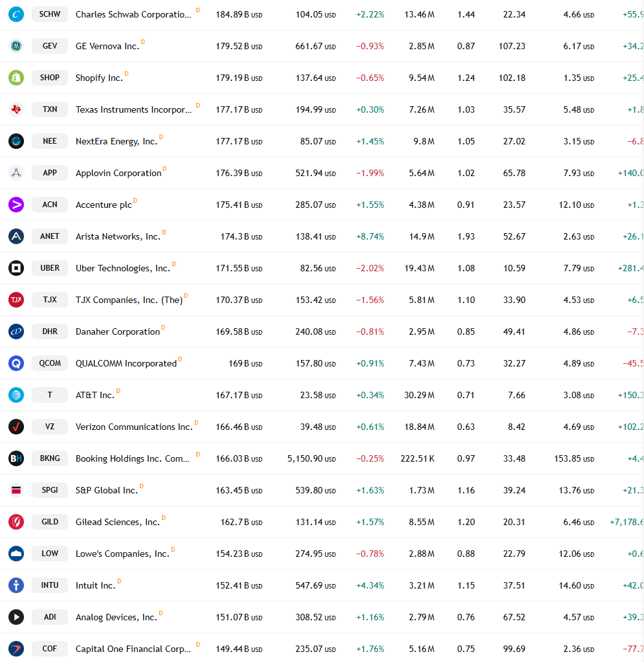Open Danaher Corporation link
This screenshot has height=663, width=644.
pos(118,331)
